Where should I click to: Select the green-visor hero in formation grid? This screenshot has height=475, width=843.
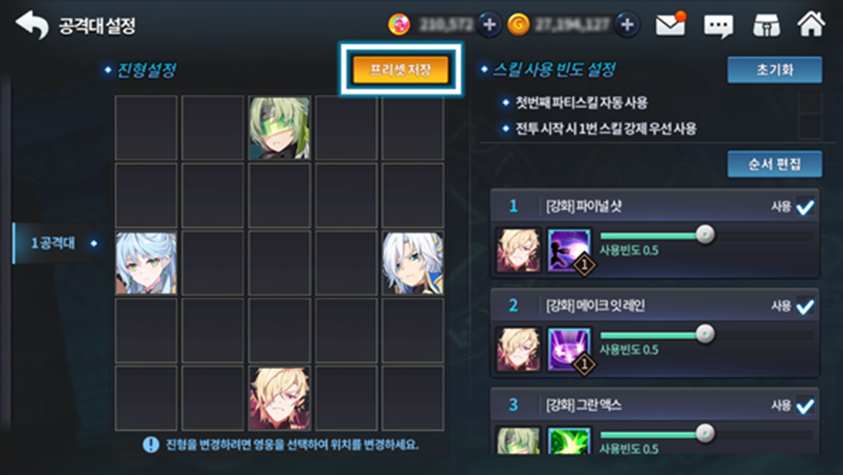point(280,128)
